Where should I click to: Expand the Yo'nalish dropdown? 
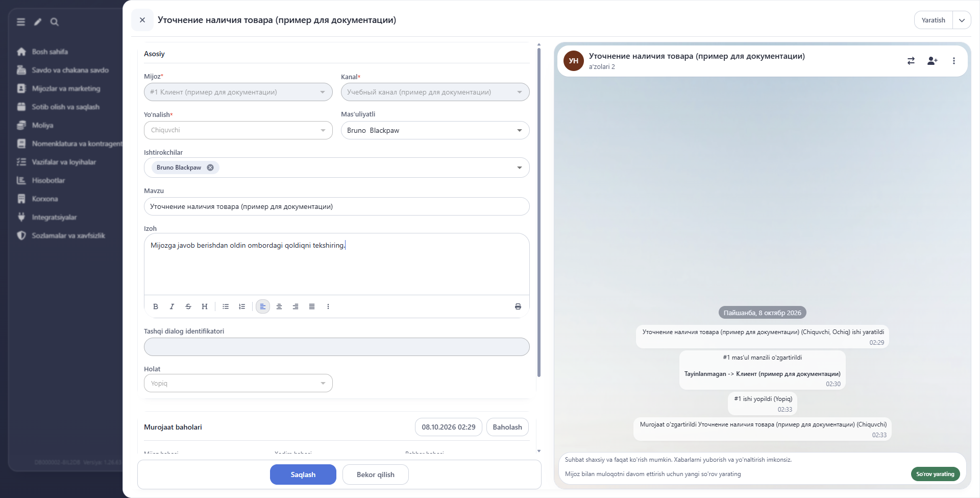(x=238, y=130)
